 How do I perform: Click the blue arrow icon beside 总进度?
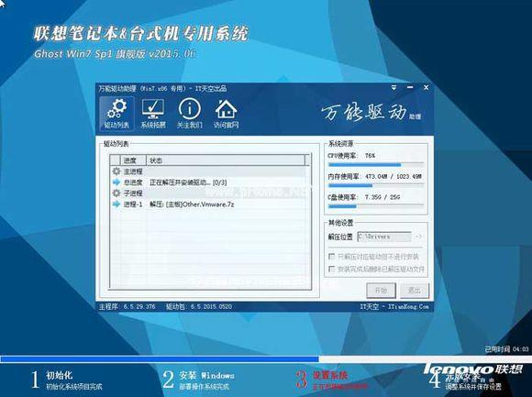click(x=116, y=182)
